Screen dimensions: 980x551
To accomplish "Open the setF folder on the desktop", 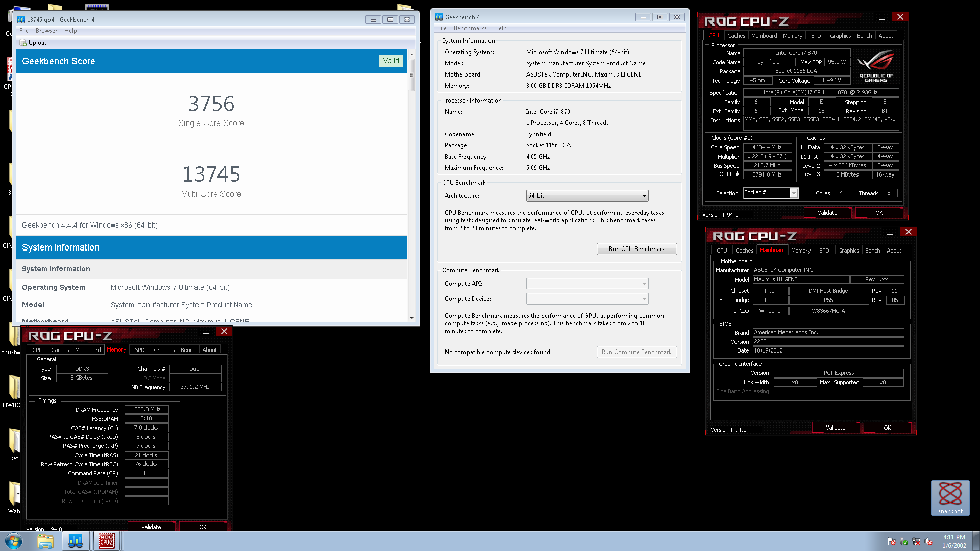I will (15, 445).
